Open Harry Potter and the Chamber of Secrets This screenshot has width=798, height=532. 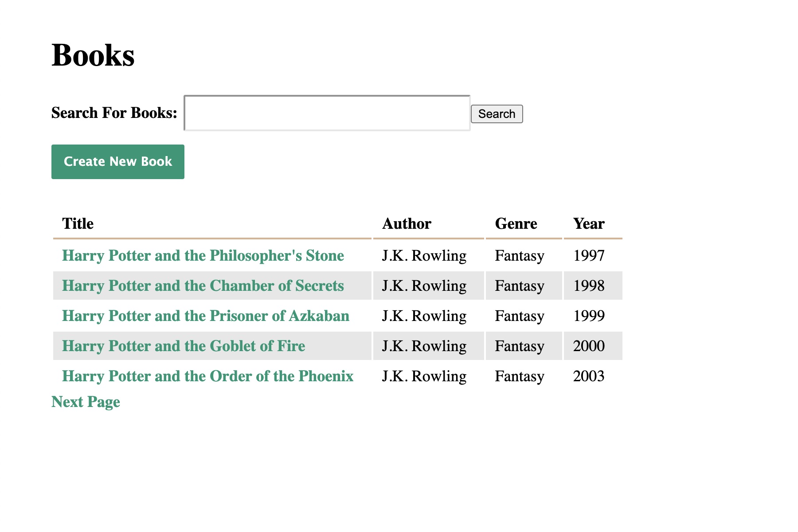coord(203,286)
